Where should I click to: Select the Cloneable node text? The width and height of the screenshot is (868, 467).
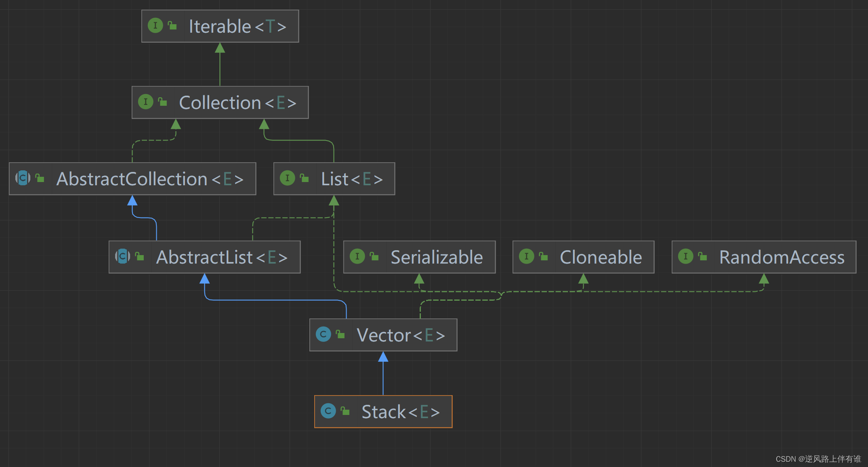tap(601, 258)
